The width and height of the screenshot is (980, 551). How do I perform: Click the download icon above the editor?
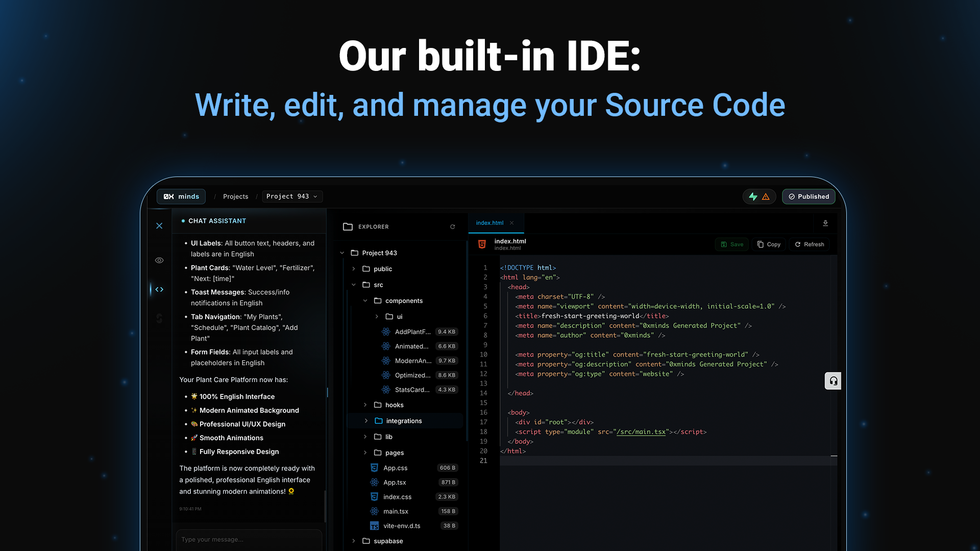tap(825, 223)
